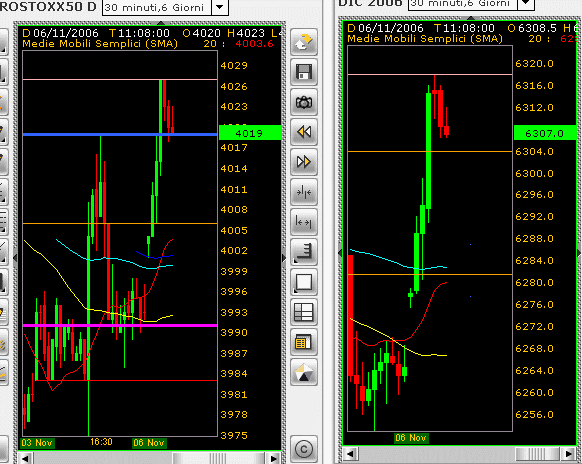This screenshot has height=464, width=582.
Task: Click the fast-forward double-arrow right icon
Action: pos(304,162)
